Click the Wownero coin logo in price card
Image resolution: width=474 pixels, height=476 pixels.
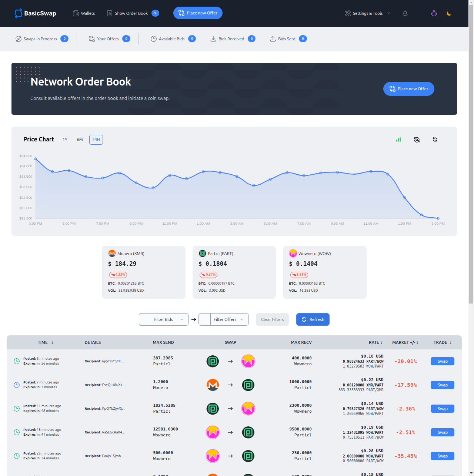293,253
